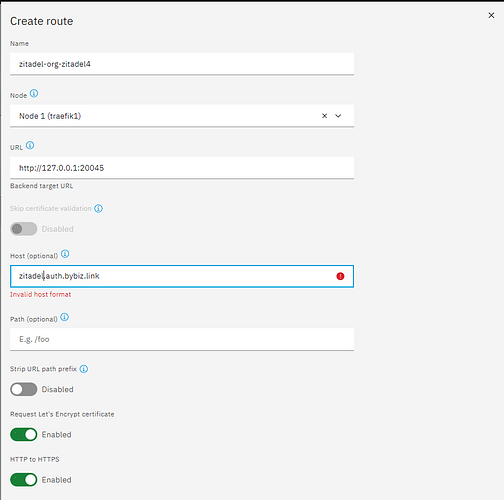Click into the Host field zitadel.auth.bybiz.link
The width and height of the screenshot is (504, 500).
pyautogui.click(x=182, y=276)
